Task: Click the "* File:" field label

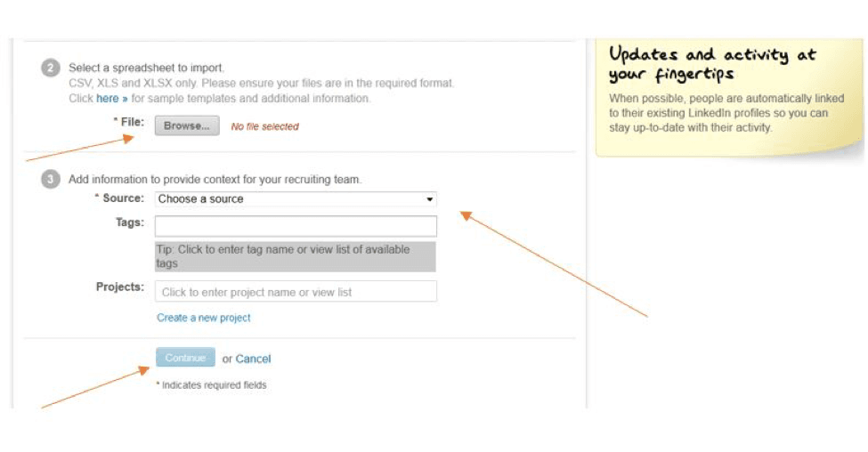Action: click(x=128, y=122)
